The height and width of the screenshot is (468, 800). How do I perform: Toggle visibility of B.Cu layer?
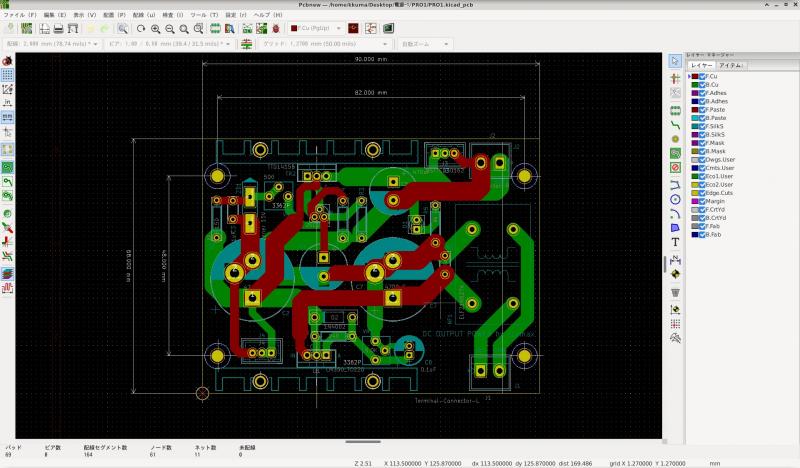[x=703, y=85]
